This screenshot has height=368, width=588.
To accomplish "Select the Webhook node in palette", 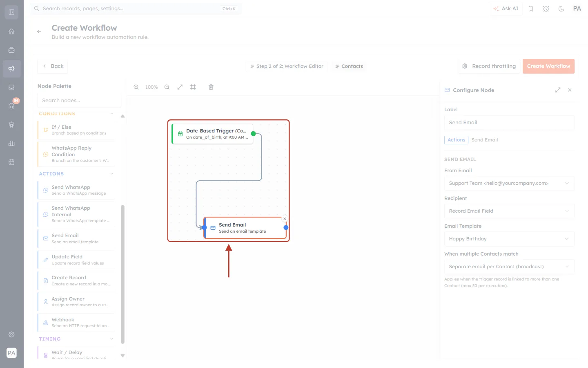I will click(x=76, y=323).
